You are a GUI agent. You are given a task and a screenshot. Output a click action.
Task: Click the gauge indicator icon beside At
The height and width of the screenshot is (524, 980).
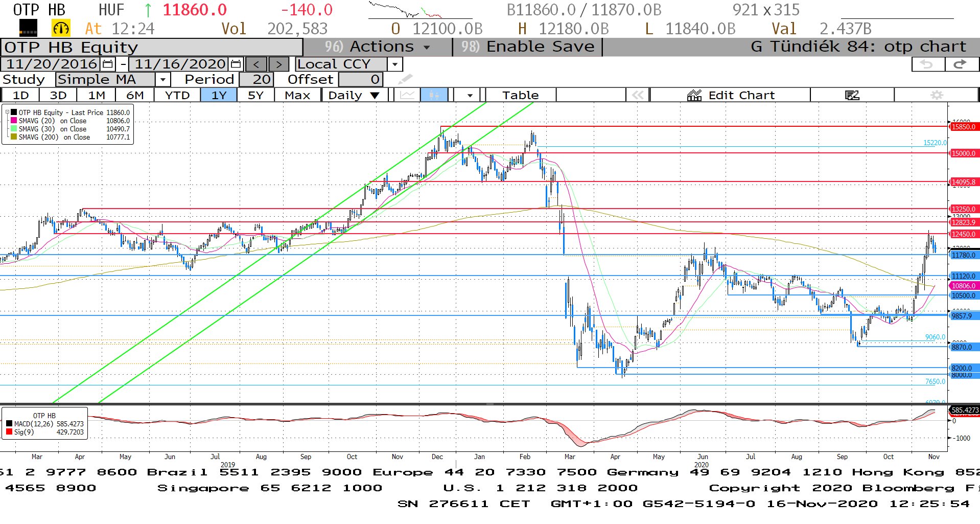[61, 28]
